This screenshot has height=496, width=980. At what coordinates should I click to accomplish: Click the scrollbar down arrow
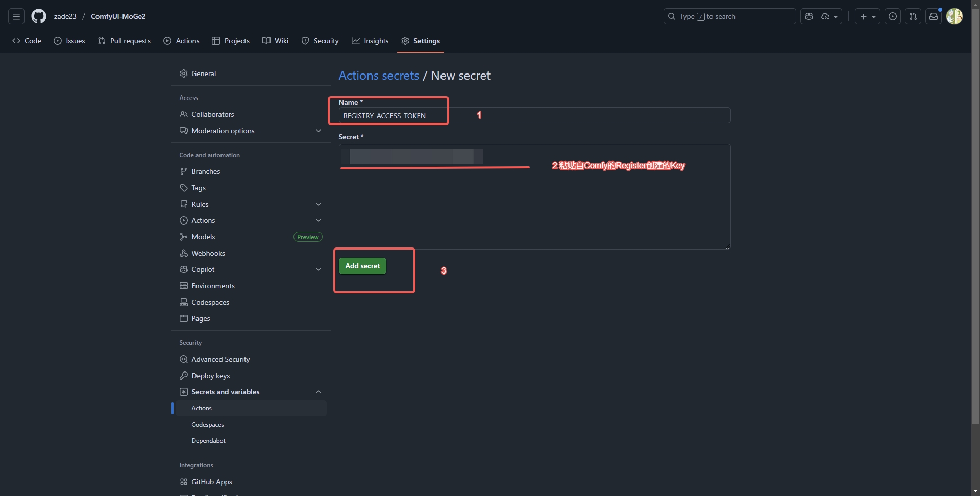point(975,491)
